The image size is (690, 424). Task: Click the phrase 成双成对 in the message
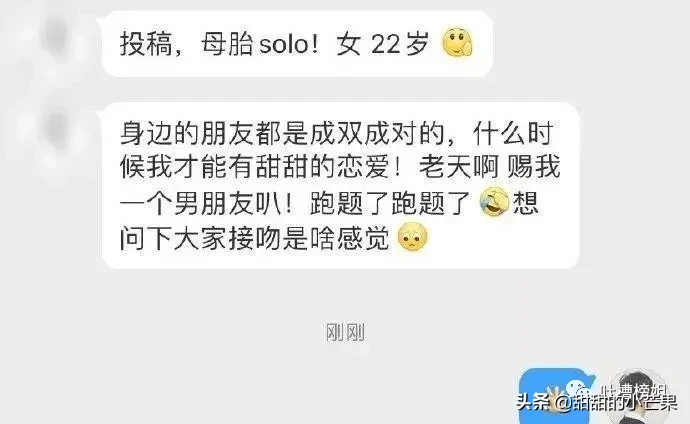point(363,133)
